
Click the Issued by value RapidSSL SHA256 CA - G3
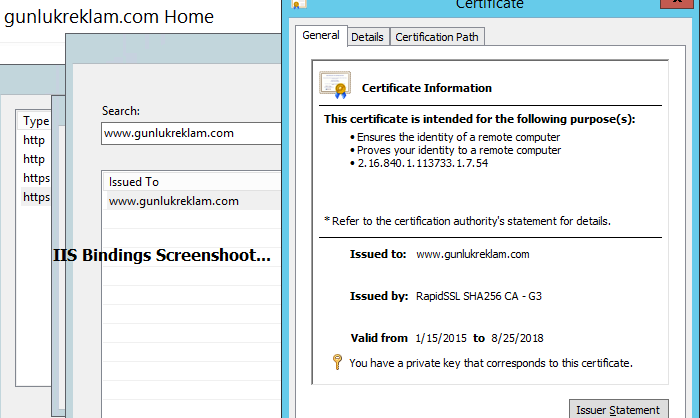[479, 296]
